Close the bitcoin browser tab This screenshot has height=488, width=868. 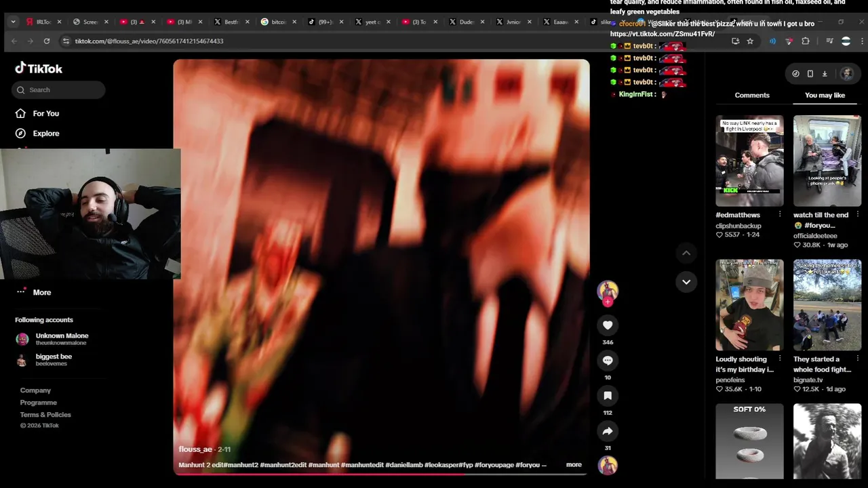294,22
